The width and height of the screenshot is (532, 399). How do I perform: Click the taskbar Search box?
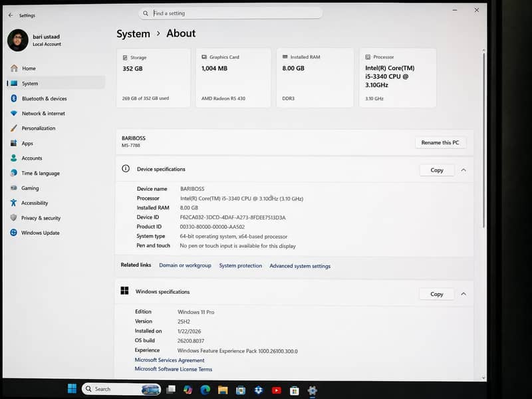(121, 389)
